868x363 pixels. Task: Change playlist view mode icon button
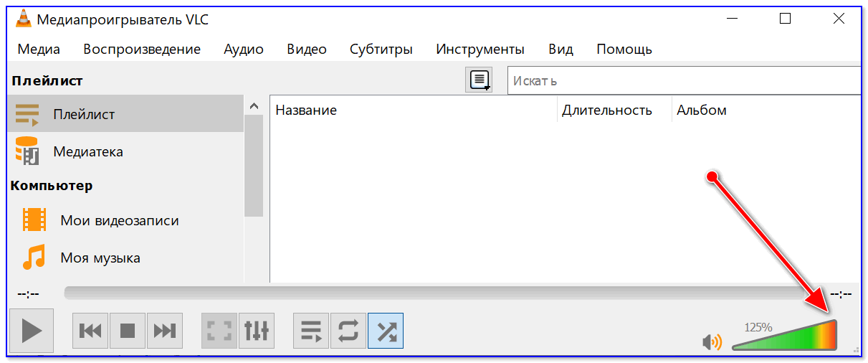point(480,80)
